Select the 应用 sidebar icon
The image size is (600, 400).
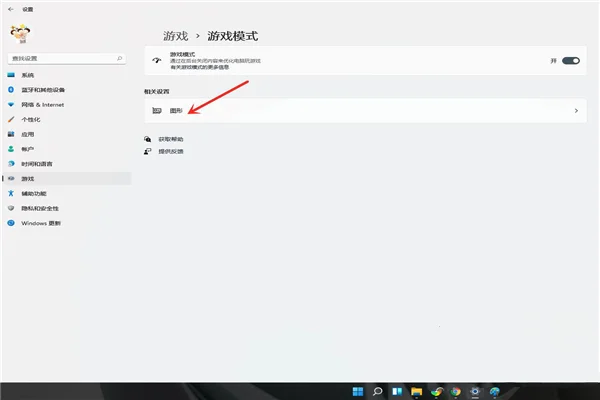tap(11, 134)
